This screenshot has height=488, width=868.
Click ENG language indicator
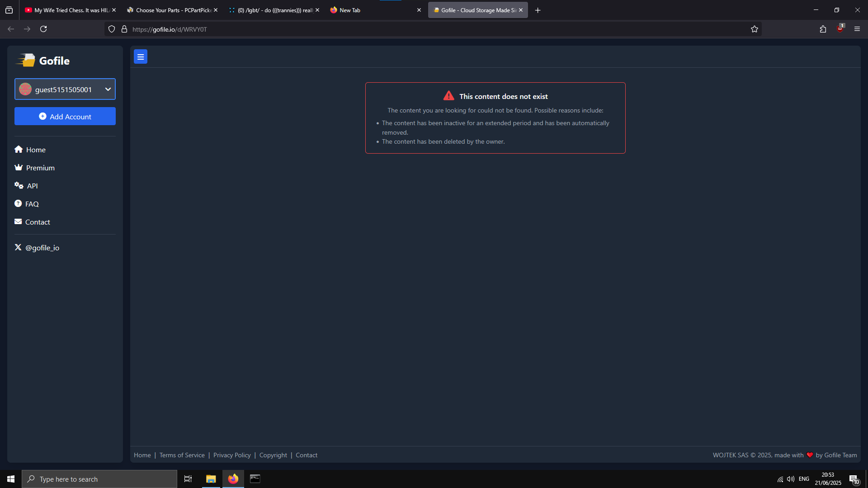click(x=804, y=479)
